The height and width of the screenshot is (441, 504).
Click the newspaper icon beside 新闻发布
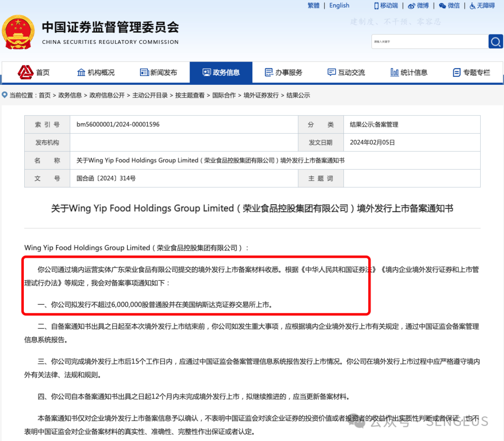[144, 72]
